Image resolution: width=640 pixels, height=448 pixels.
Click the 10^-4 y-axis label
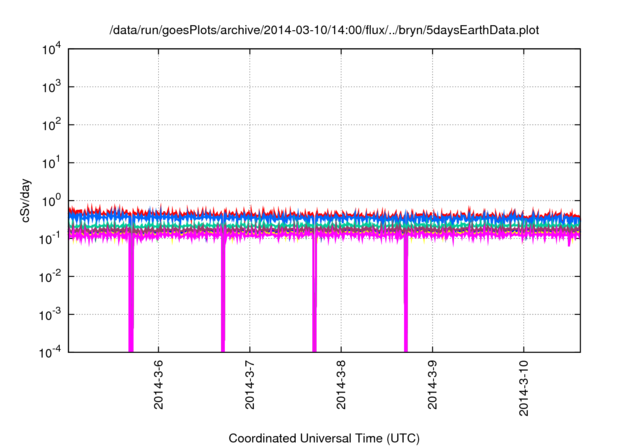51,352
